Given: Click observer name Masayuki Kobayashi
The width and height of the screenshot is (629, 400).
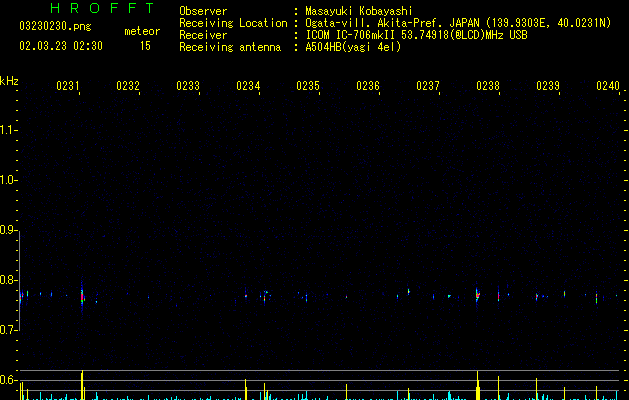Looking at the screenshot, I should (x=359, y=11).
